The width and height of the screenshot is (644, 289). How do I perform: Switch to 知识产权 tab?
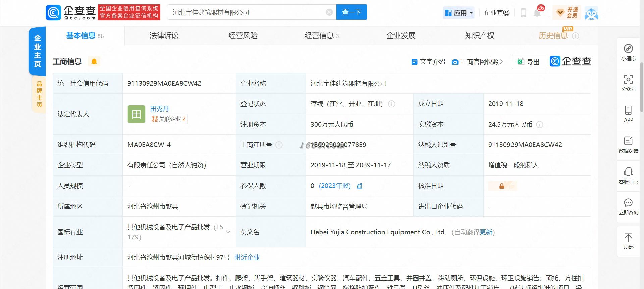[480, 36]
